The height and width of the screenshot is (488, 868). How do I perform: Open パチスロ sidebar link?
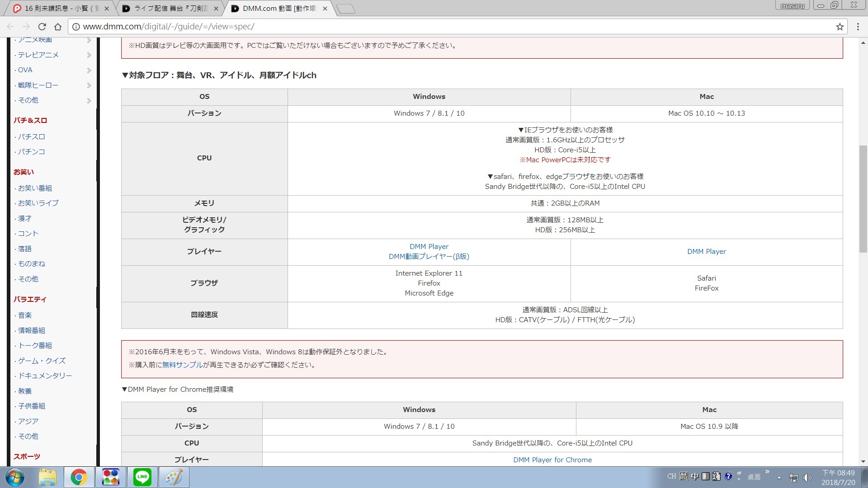click(32, 136)
